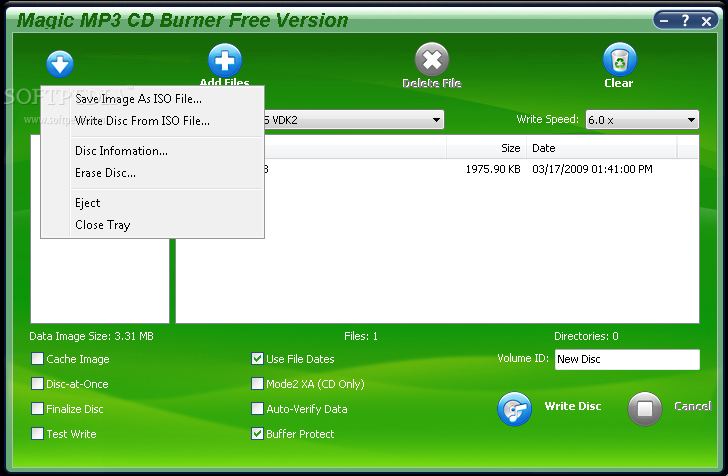Click the date 03/17/2009 01:41:00 PM
This screenshot has height=476, width=728.
click(592, 169)
